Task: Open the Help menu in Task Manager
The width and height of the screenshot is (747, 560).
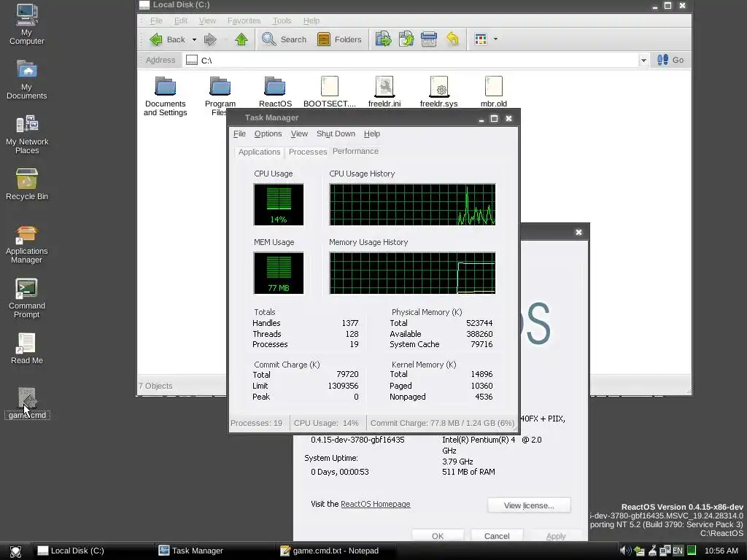Action: (x=371, y=134)
